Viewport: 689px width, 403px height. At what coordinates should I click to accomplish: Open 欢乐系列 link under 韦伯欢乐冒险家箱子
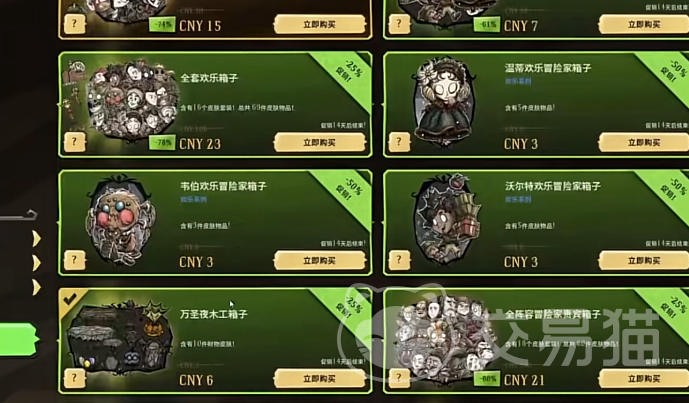pos(193,200)
